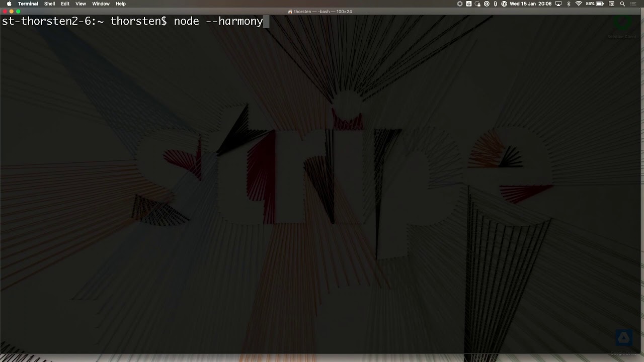The width and height of the screenshot is (644, 362).
Task: Click the Google Drive menu bar icon
Action: click(x=469, y=4)
